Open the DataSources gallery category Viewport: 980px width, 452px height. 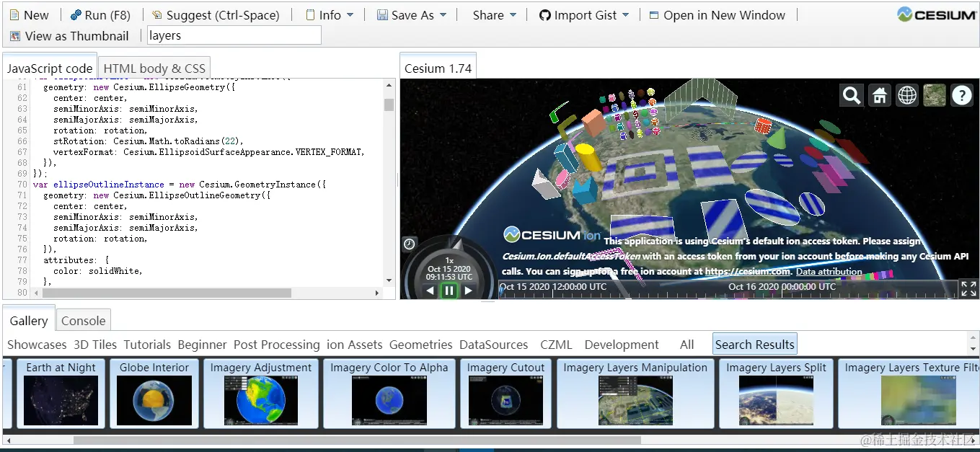pos(493,345)
